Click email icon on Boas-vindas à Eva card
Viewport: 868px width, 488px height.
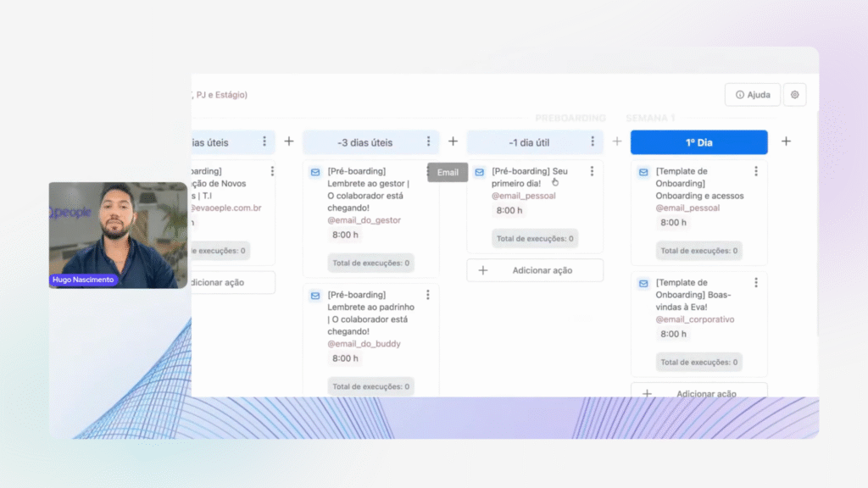pyautogui.click(x=643, y=284)
